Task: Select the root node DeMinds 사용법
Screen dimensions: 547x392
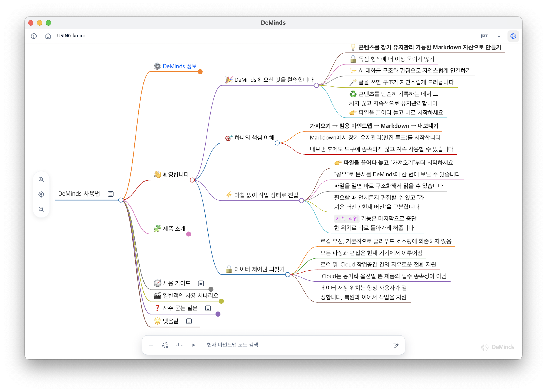Action: pos(79,194)
